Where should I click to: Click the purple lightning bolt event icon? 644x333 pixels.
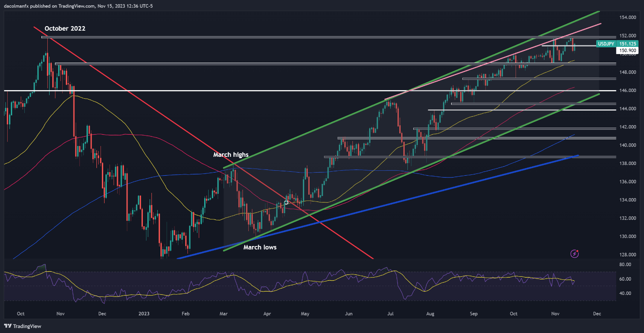pyautogui.click(x=574, y=254)
